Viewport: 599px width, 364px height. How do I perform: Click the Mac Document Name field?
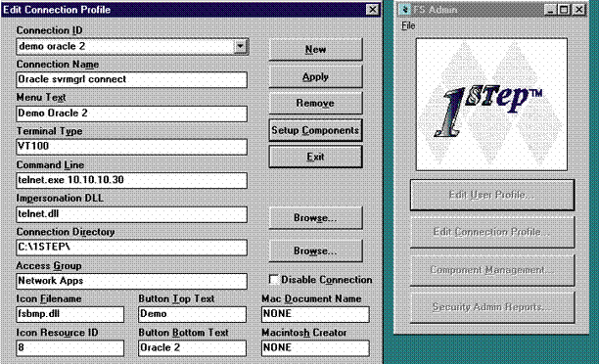click(x=315, y=314)
